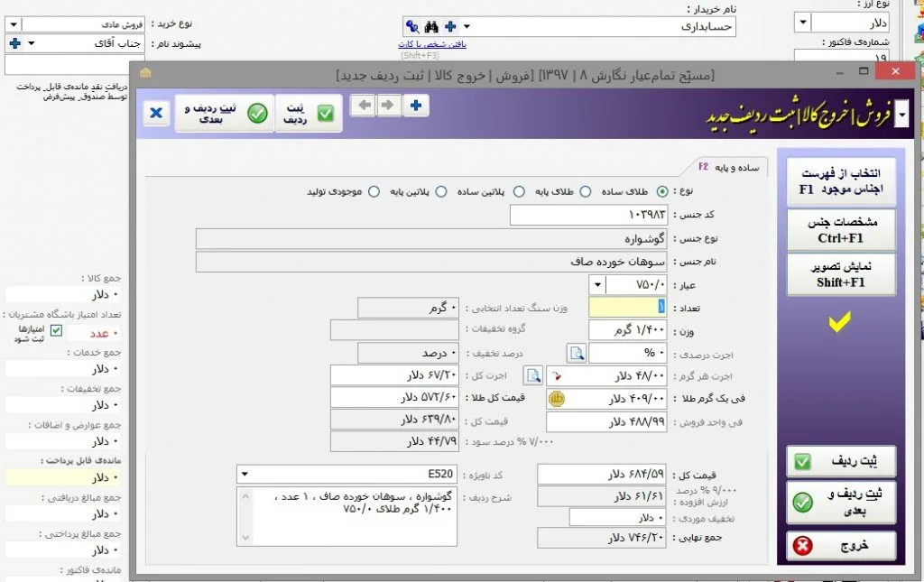Screen dimensions: 924x582
Task: Expand the 'نوع ارز' currency dropdown arrow
Action: tap(802, 23)
